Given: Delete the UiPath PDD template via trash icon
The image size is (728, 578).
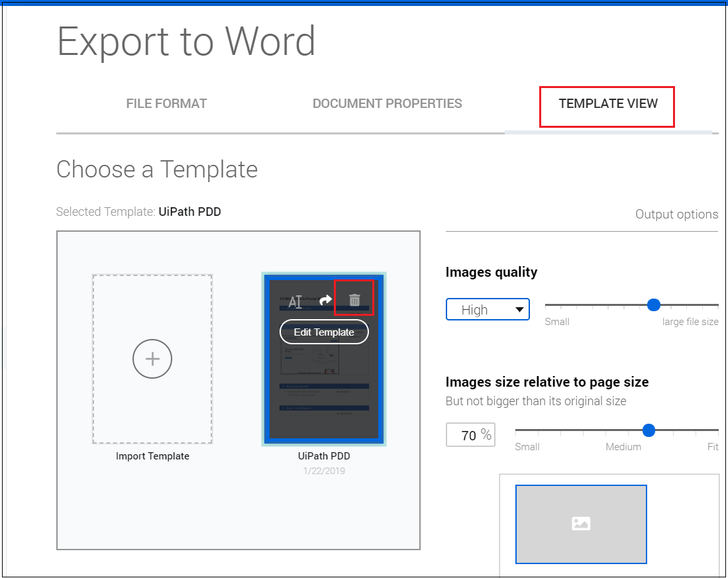Looking at the screenshot, I should (x=354, y=300).
